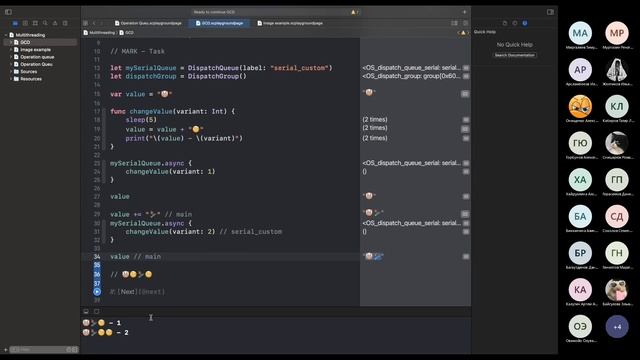Select the Project navigator icon

(x=15, y=23)
